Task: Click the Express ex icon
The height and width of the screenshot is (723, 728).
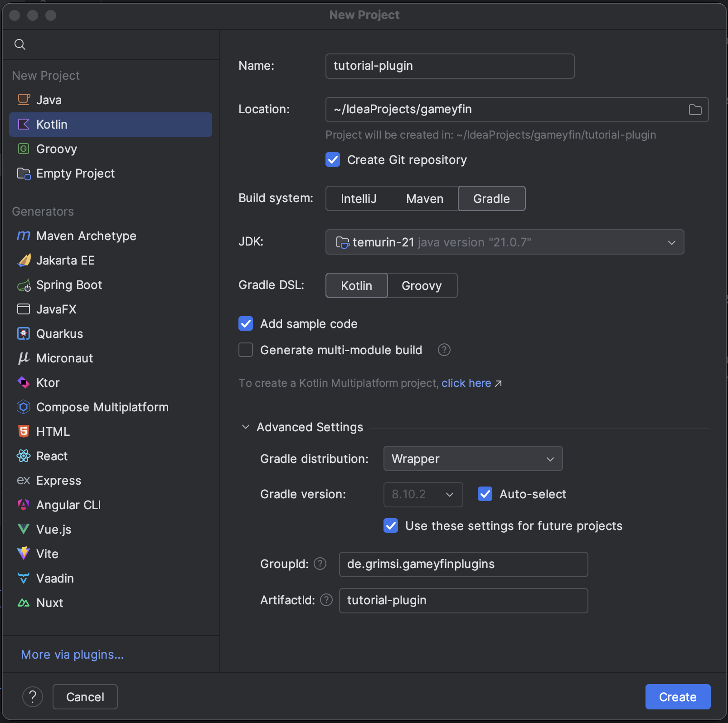Action: (24, 480)
